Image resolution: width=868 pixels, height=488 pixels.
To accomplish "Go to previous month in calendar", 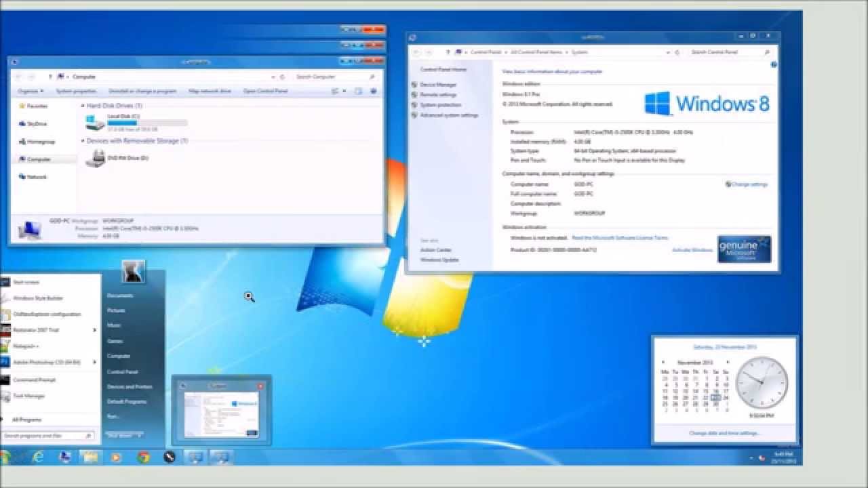I will [x=663, y=363].
